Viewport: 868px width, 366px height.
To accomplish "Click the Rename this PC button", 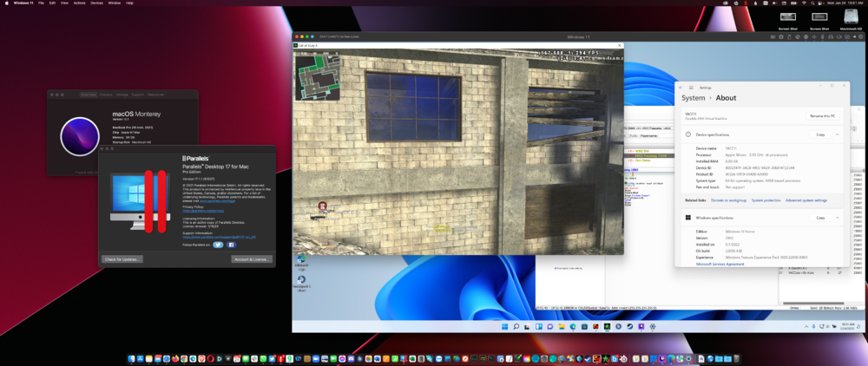I will [x=822, y=115].
